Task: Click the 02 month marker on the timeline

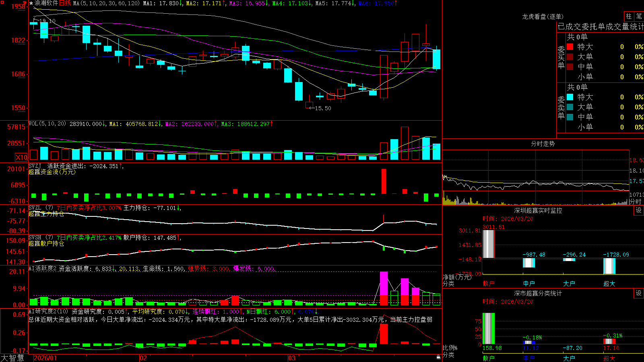Action: coord(143,358)
